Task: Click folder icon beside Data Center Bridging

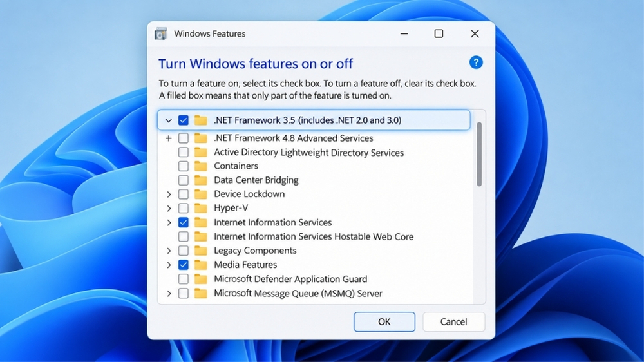Action: [x=200, y=180]
